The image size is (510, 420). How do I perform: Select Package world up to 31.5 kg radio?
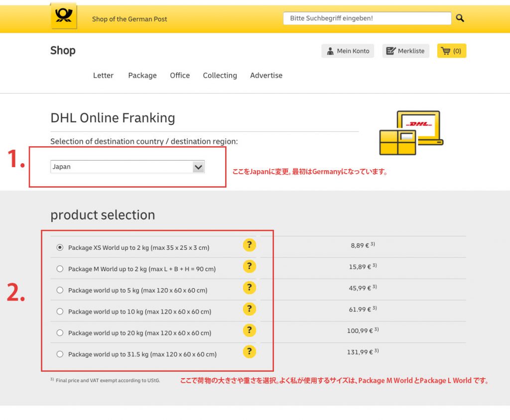tap(60, 354)
